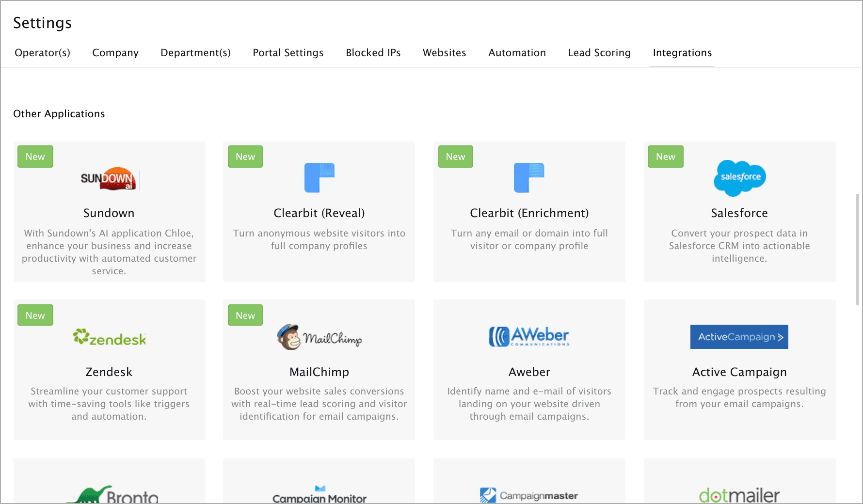Click the Aweber integration title
The image size is (863, 504).
pyautogui.click(x=529, y=372)
